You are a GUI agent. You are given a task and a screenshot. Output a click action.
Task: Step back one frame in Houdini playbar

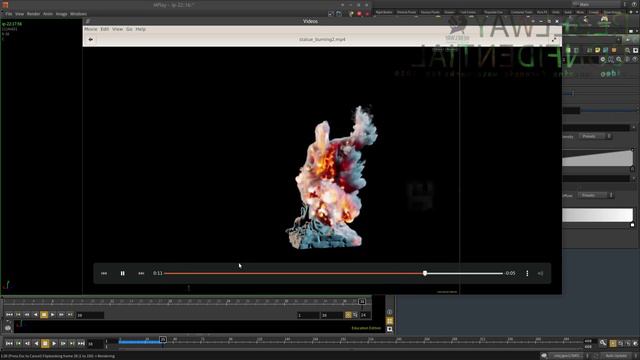click(x=27, y=344)
